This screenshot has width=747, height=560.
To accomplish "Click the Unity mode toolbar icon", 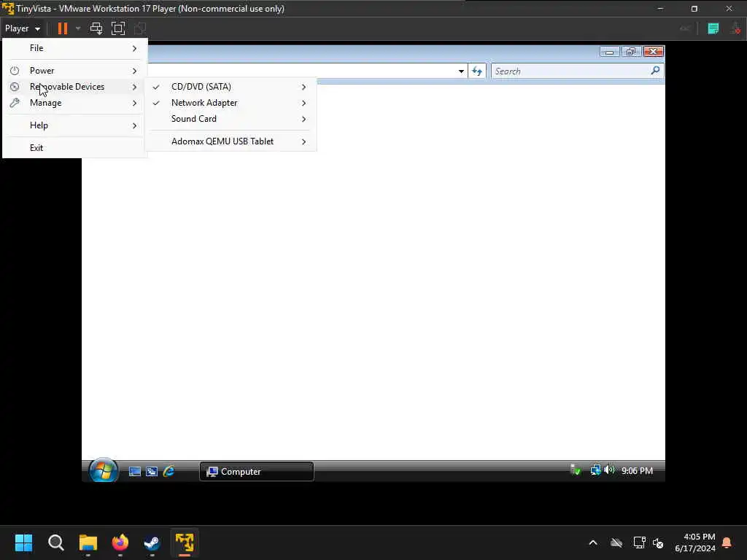I will click(140, 28).
